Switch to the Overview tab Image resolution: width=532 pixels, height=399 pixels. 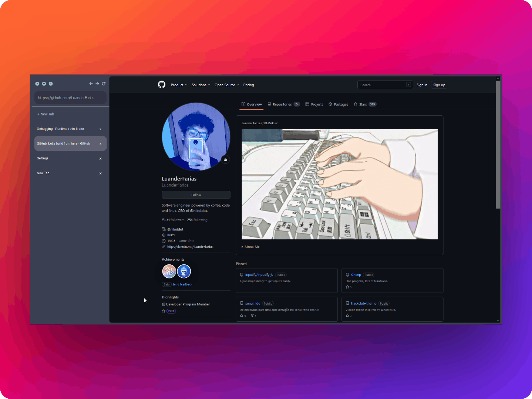[x=252, y=104]
